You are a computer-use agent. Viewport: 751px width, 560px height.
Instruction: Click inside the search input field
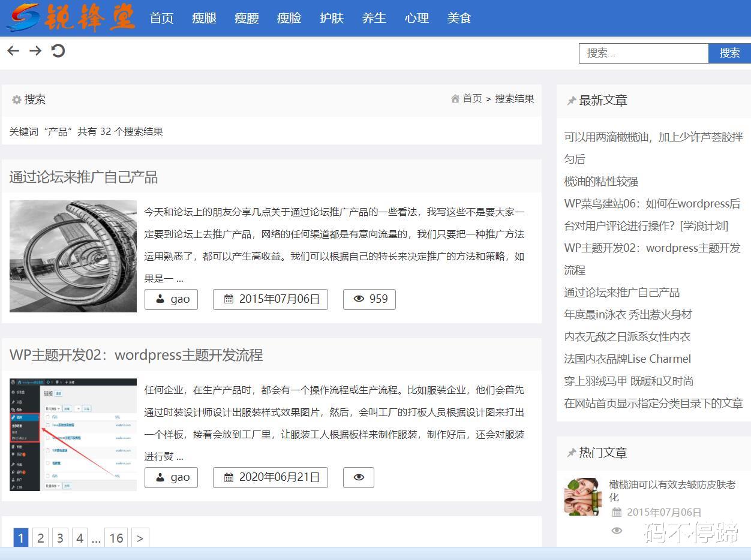tap(643, 53)
